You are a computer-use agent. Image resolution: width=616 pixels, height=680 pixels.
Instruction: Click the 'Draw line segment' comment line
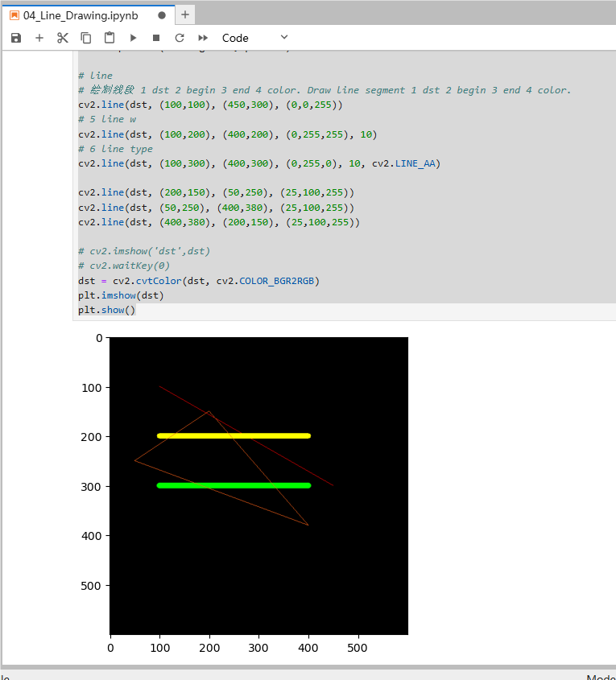(325, 90)
